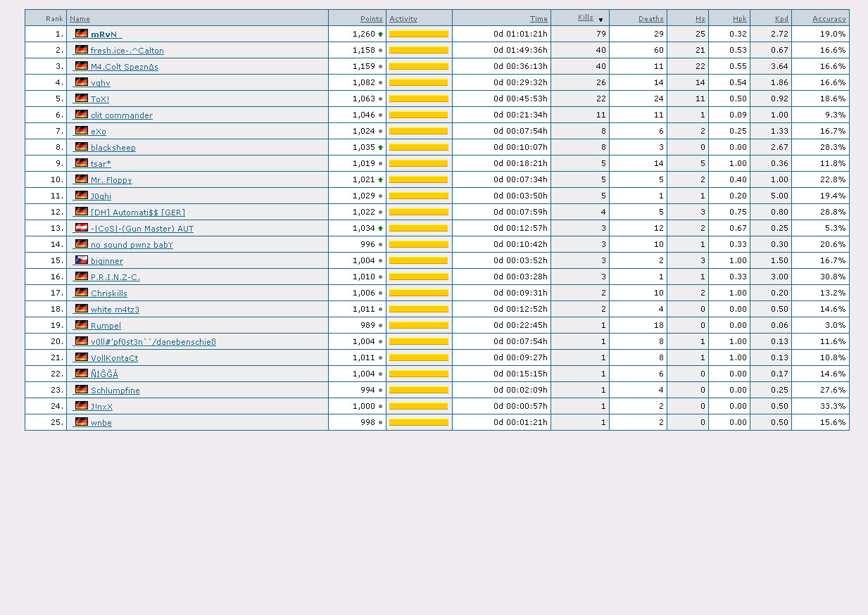868x615 pixels.
Task: Click the green up arrow in blacksheep's row
Action: tap(381, 148)
